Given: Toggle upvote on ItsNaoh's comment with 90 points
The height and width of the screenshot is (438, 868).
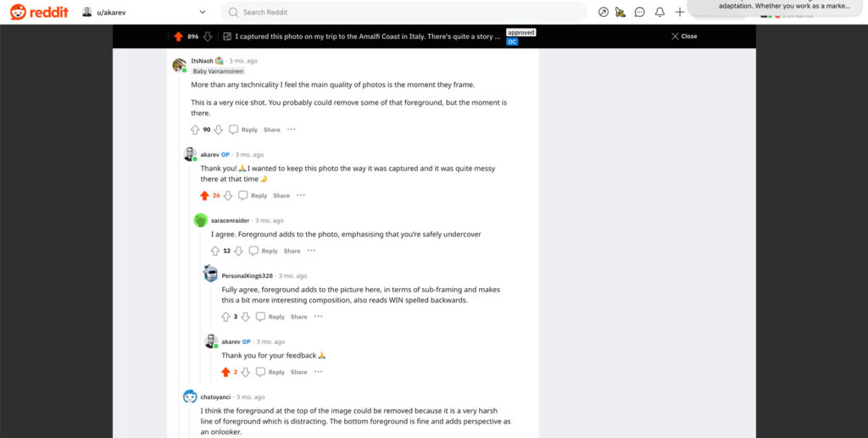Looking at the screenshot, I should pos(195,130).
